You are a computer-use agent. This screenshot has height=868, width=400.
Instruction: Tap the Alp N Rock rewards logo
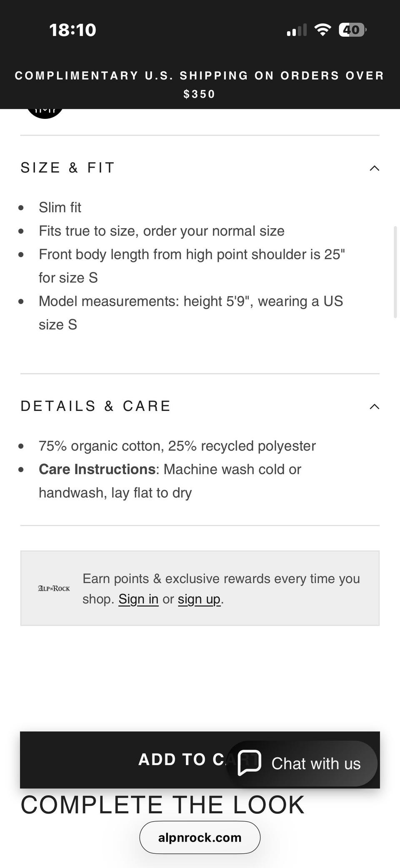(x=54, y=588)
